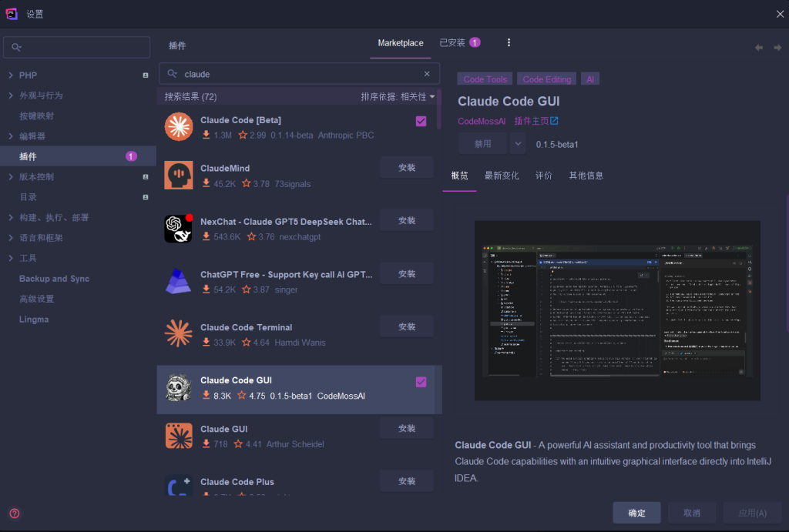The width and height of the screenshot is (789, 532).
Task: Expand the PHP settings tree node
Action: 10,75
